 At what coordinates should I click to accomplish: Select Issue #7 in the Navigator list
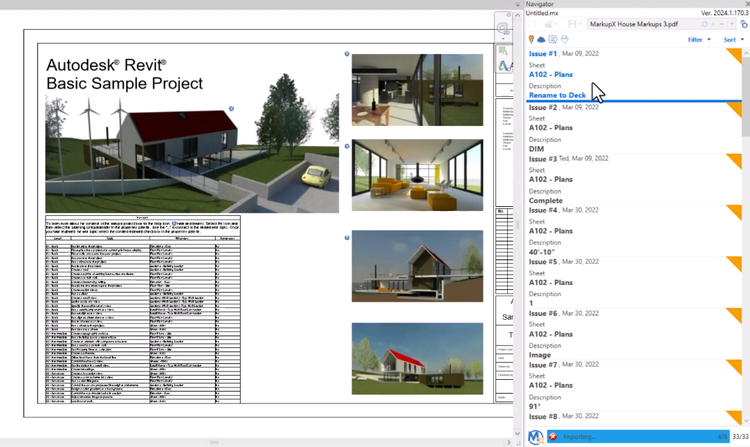click(x=542, y=364)
